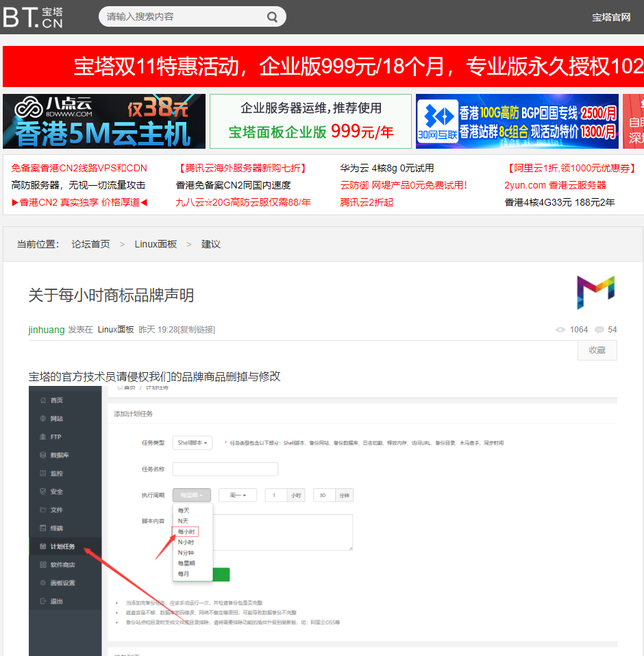
Task: Click the 宝塔面板企业版 999元/年 banner
Action: [x=310, y=121]
